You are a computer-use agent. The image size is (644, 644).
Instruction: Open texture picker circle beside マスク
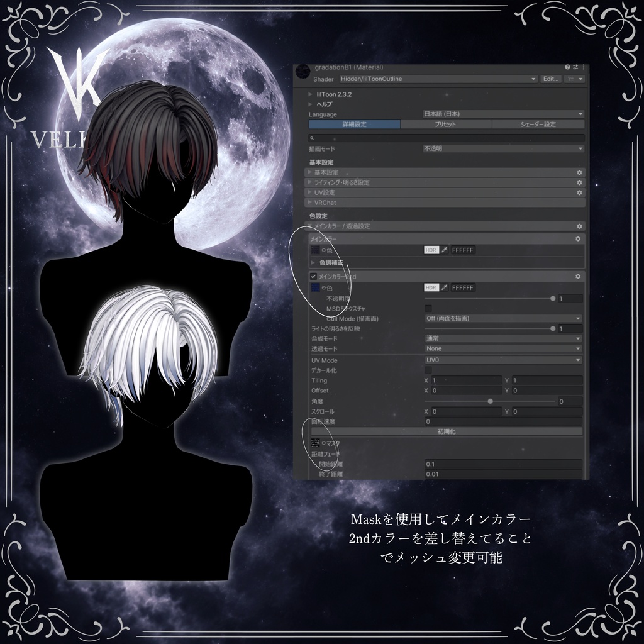point(324,443)
